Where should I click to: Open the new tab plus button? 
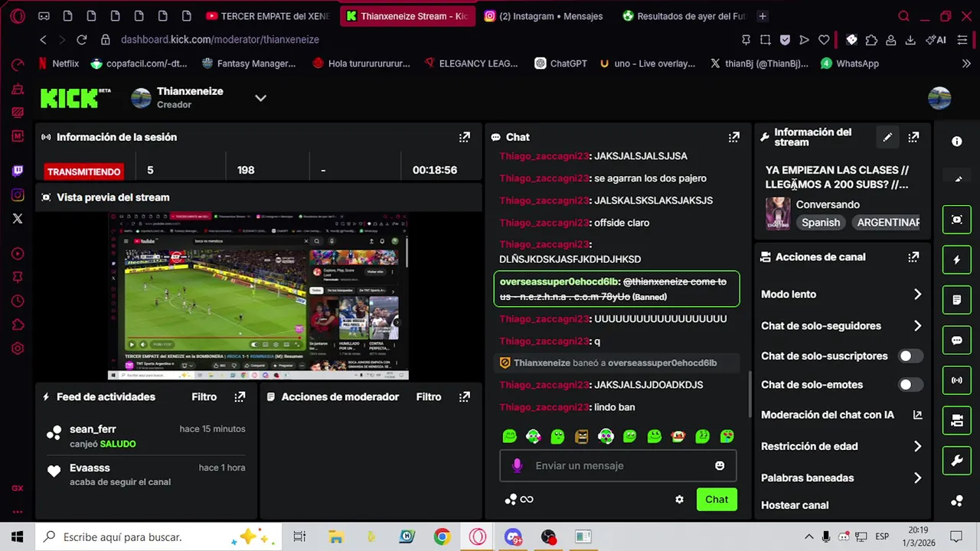tap(762, 16)
